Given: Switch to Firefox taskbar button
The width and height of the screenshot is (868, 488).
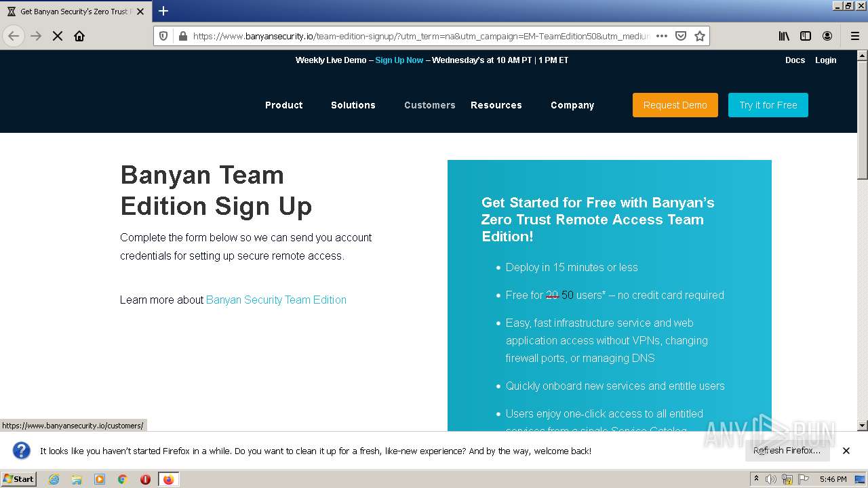Looking at the screenshot, I should [x=168, y=479].
